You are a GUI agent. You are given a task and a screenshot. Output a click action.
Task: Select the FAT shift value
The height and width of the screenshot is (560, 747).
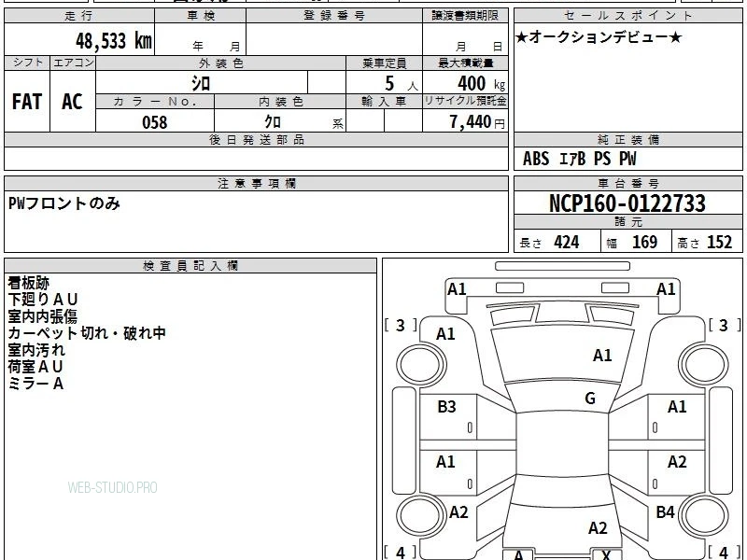coord(27,102)
